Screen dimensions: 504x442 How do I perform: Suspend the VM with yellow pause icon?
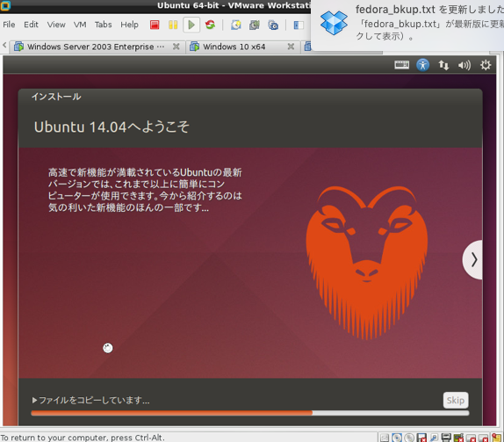173,25
